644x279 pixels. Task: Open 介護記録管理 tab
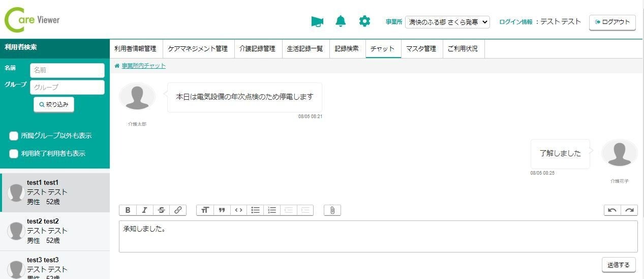tap(257, 49)
